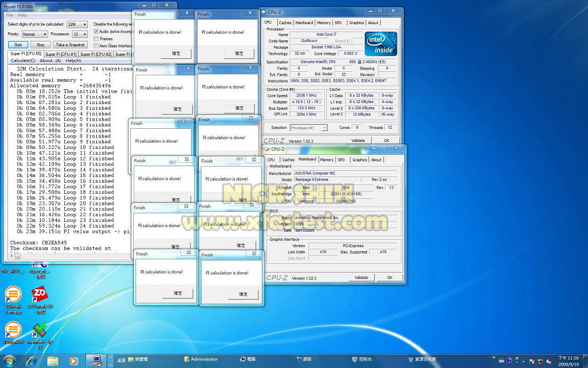Launch Internet Explorer from the taskbar
588x368 pixels.
[31, 360]
